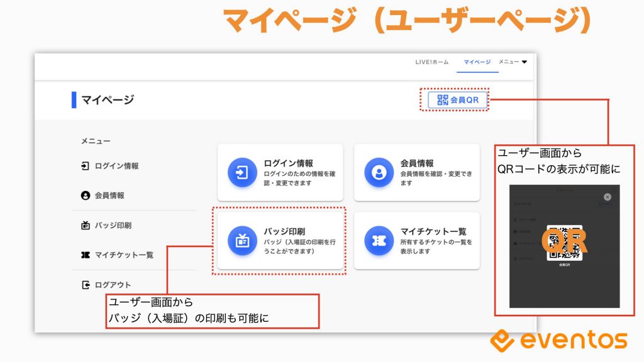The image size is (644, 362).
Task: Open マイチケット一覧 in sidebar
Action: point(124,255)
